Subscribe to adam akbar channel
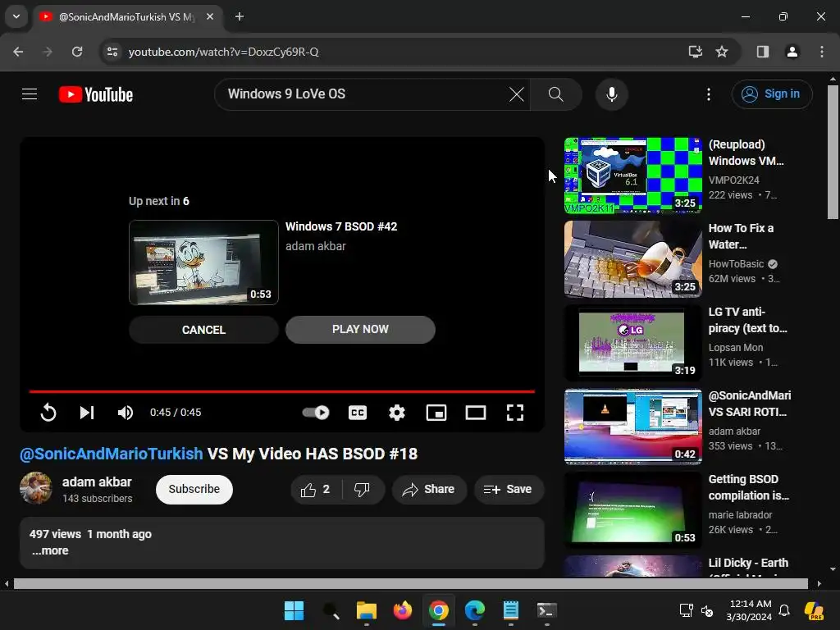Image resolution: width=840 pixels, height=630 pixels. [x=194, y=489]
